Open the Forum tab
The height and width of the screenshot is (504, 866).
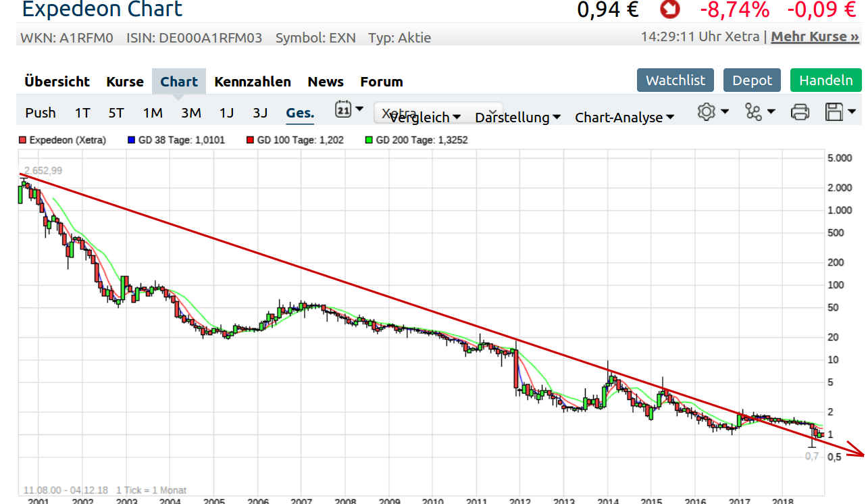tap(381, 81)
